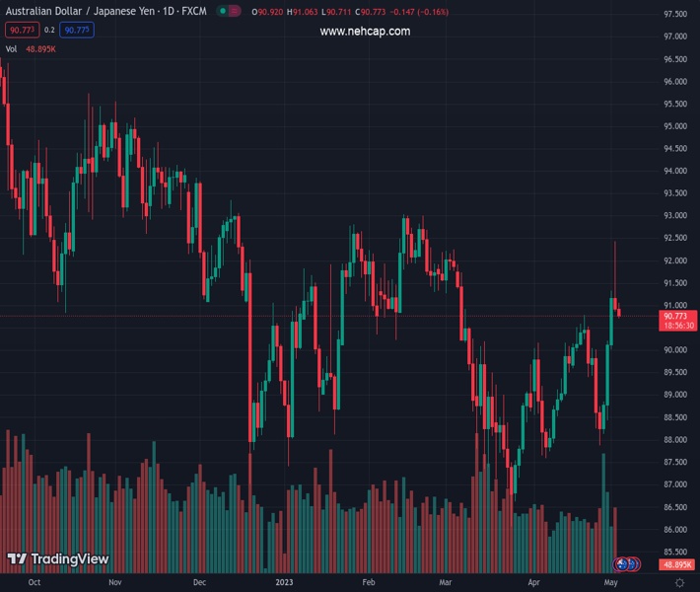700x592 pixels.
Task: Click the 93.000 price scale label
Action: tap(675, 216)
